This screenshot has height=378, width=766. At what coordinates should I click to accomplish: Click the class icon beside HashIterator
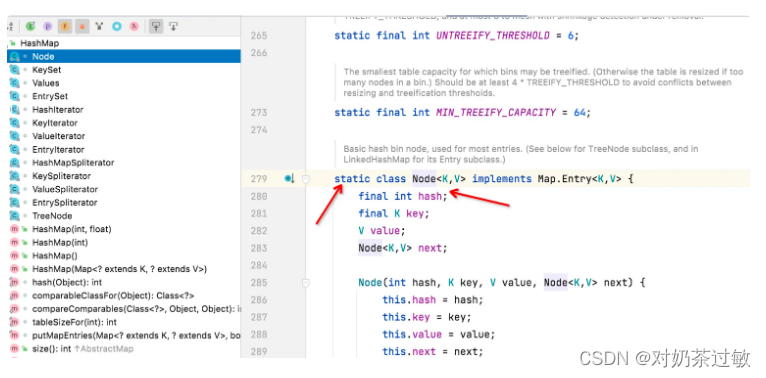(15, 109)
